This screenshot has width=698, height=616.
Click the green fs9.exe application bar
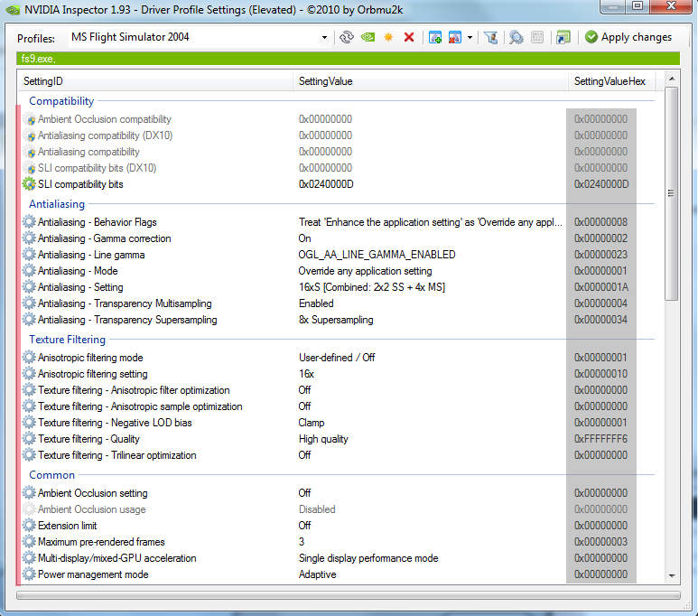click(x=349, y=59)
